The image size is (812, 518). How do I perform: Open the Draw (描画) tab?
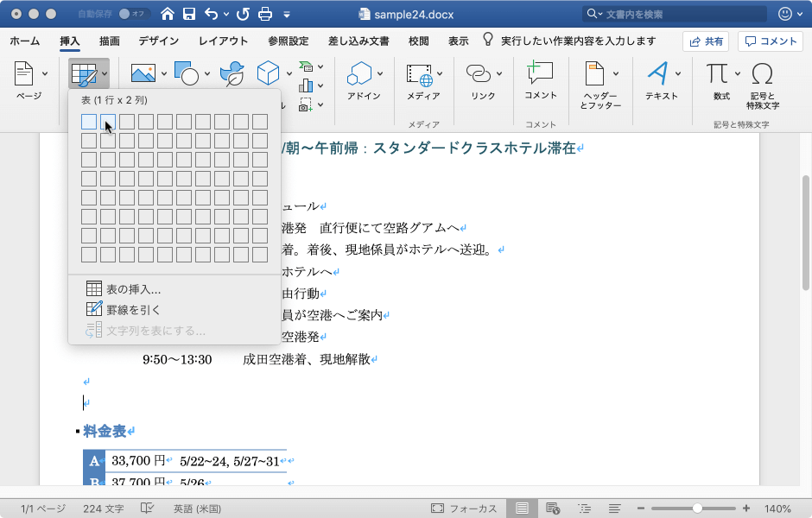pos(109,41)
